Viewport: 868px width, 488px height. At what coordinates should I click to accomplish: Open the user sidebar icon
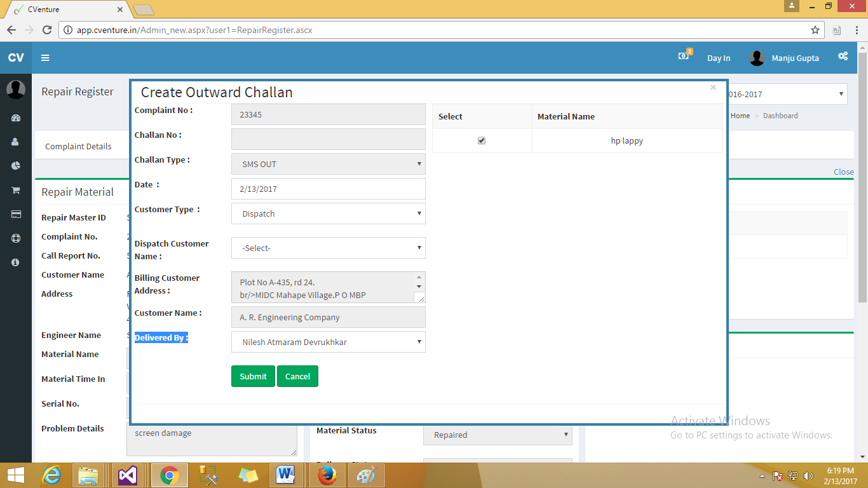(x=15, y=142)
